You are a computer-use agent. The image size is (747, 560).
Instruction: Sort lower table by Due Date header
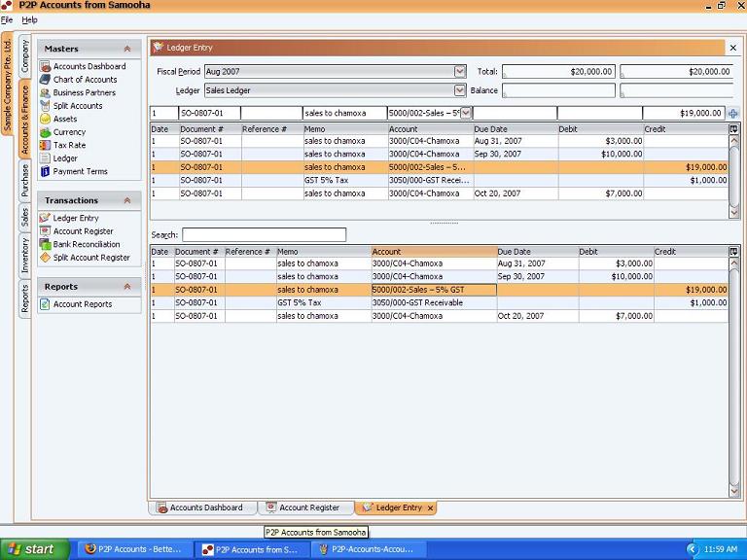coord(537,252)
